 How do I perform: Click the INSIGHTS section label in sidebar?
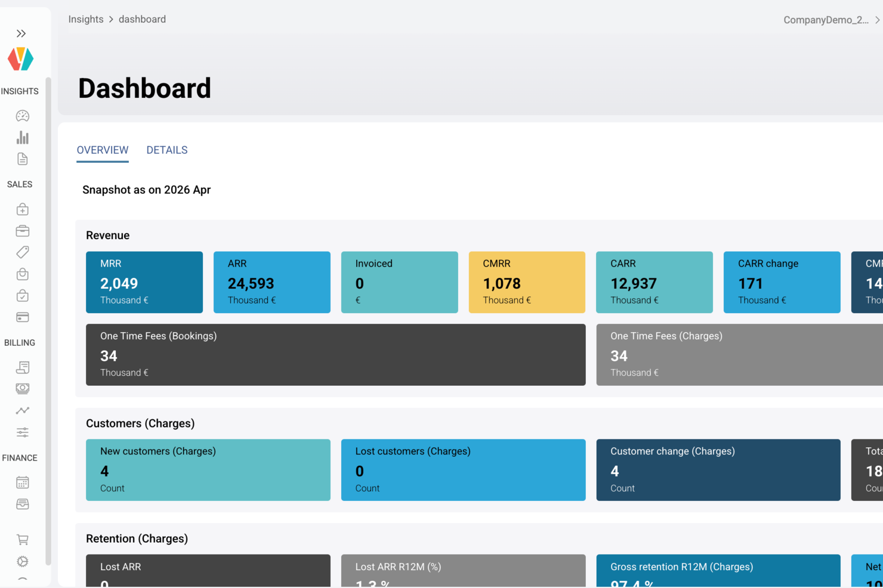click(20, 91)
